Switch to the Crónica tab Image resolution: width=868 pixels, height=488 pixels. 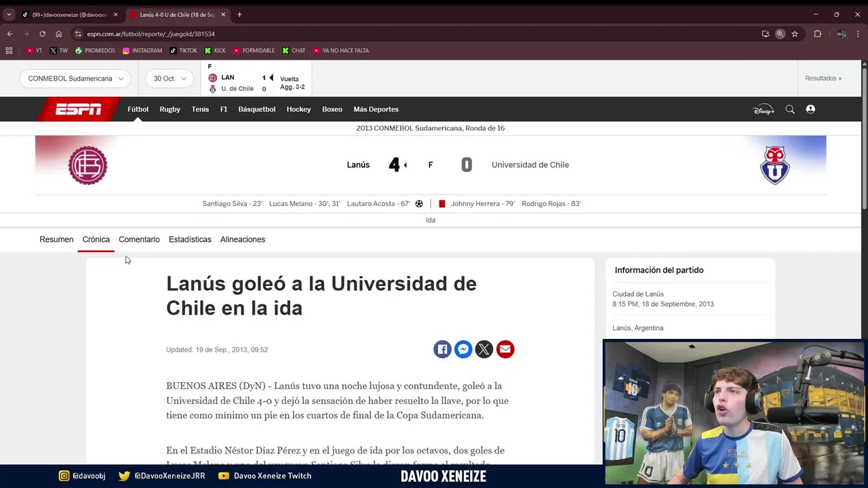pos(96,239)
